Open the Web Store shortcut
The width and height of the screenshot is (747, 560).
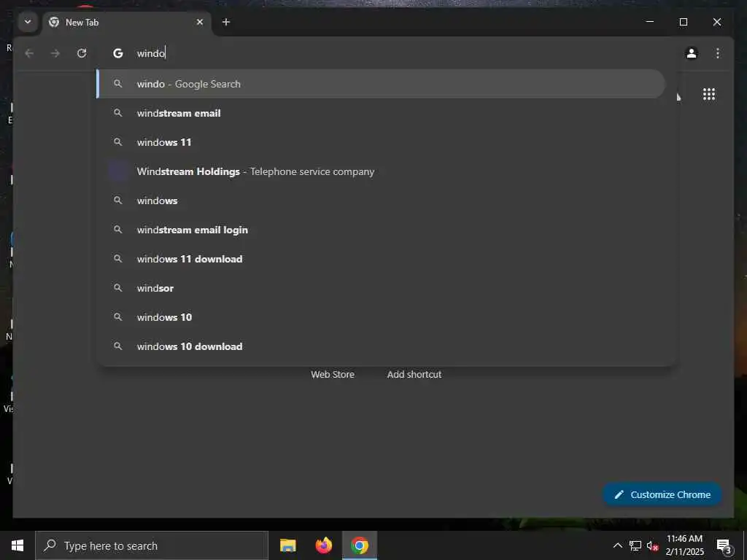(333, 375)
